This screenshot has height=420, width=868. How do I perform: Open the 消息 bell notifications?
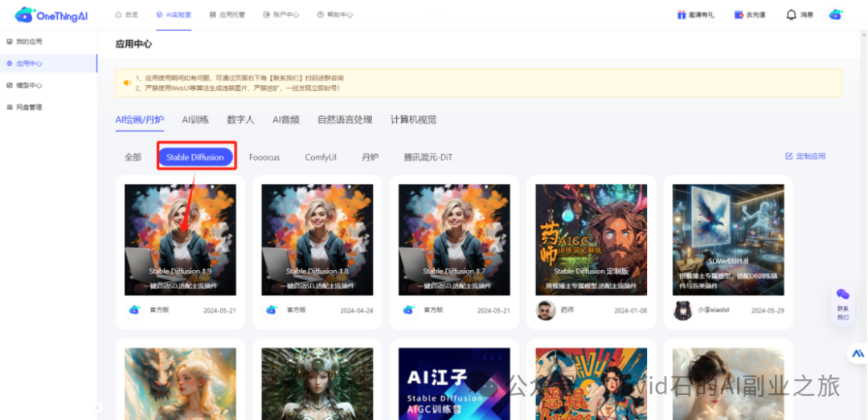(800, 15)
